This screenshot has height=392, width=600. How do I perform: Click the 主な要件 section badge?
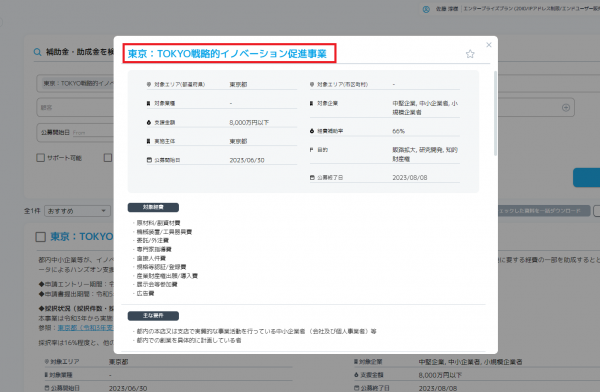click(153, 316)
